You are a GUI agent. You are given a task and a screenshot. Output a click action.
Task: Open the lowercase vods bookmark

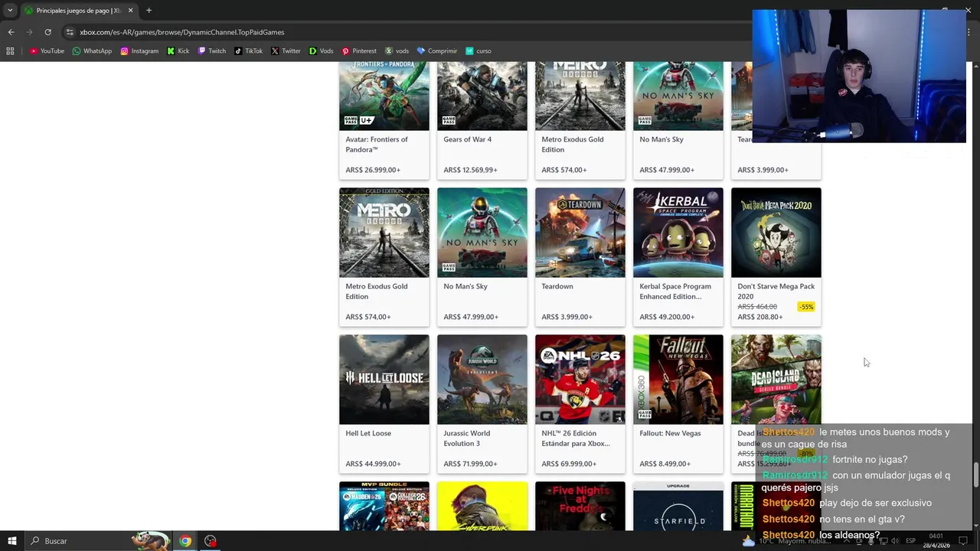tap(397, 51)
